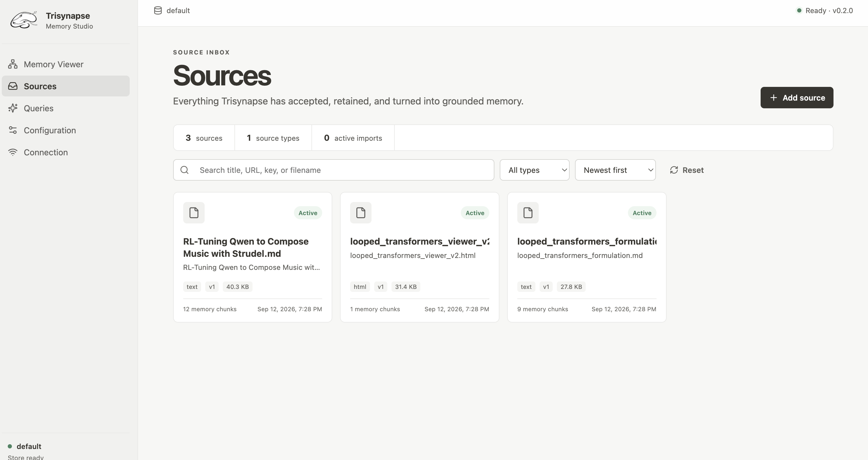Click the 27.8 KB size tag
The width and height of the screenshot is (868, 460).
(571, 287)
